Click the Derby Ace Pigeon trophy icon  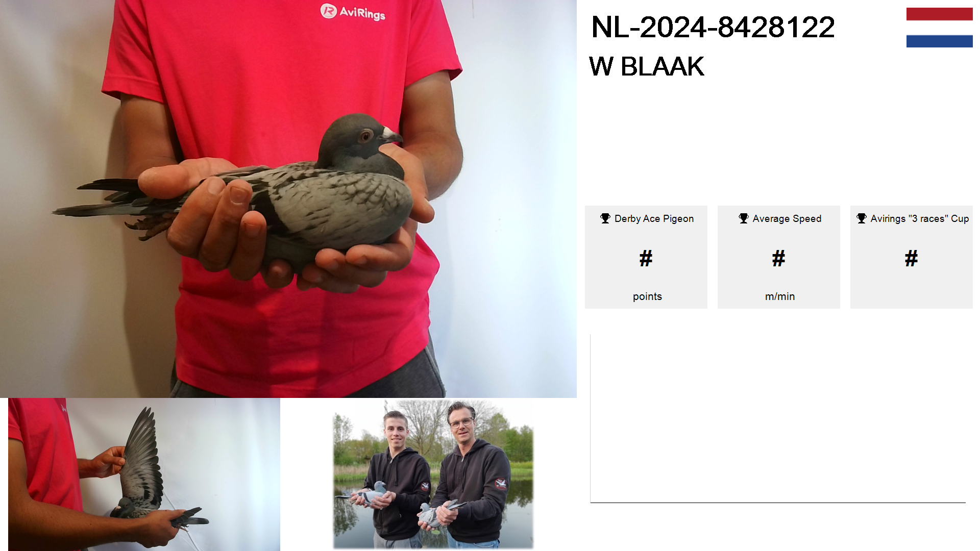pos(605,218)
